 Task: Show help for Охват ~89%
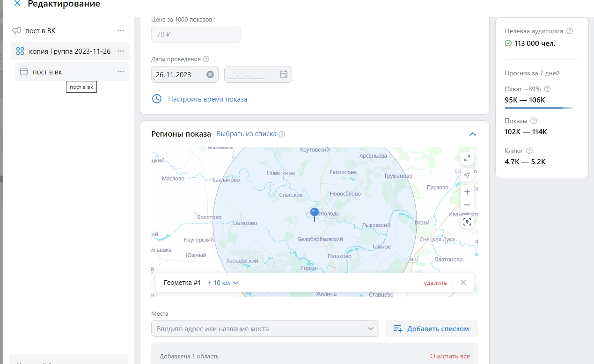(547, 89)
